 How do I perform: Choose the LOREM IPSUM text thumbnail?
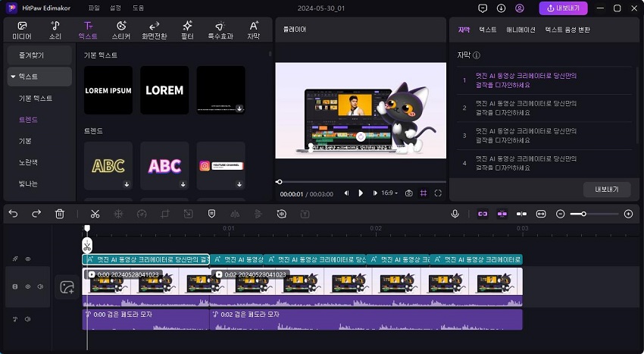pyautogui.click(x=108, y=90)
